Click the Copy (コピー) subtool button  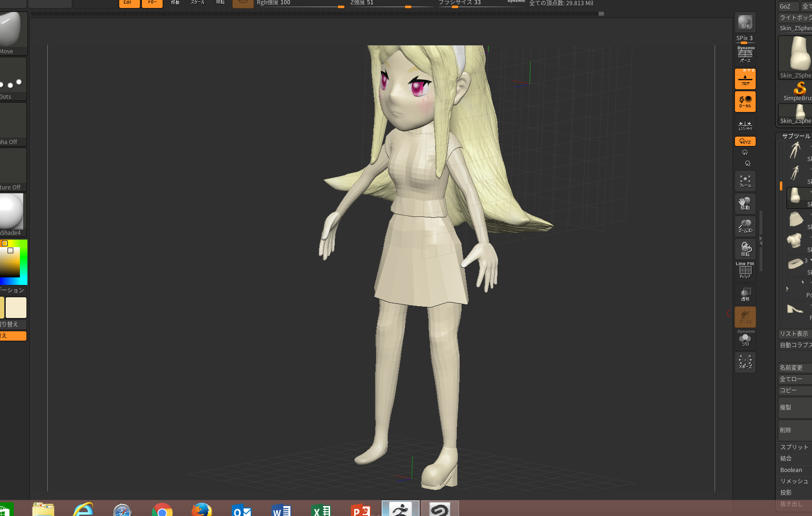point(795,390)
